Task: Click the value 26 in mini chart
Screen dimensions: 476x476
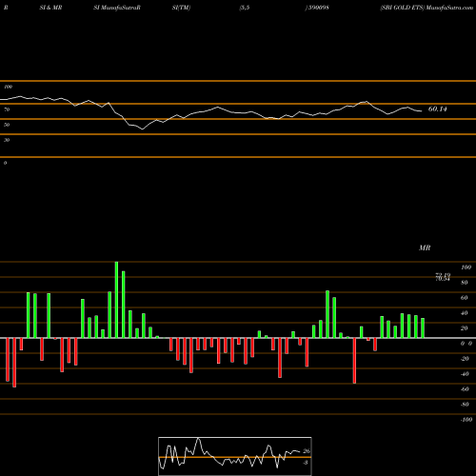Action: (307, 451)
